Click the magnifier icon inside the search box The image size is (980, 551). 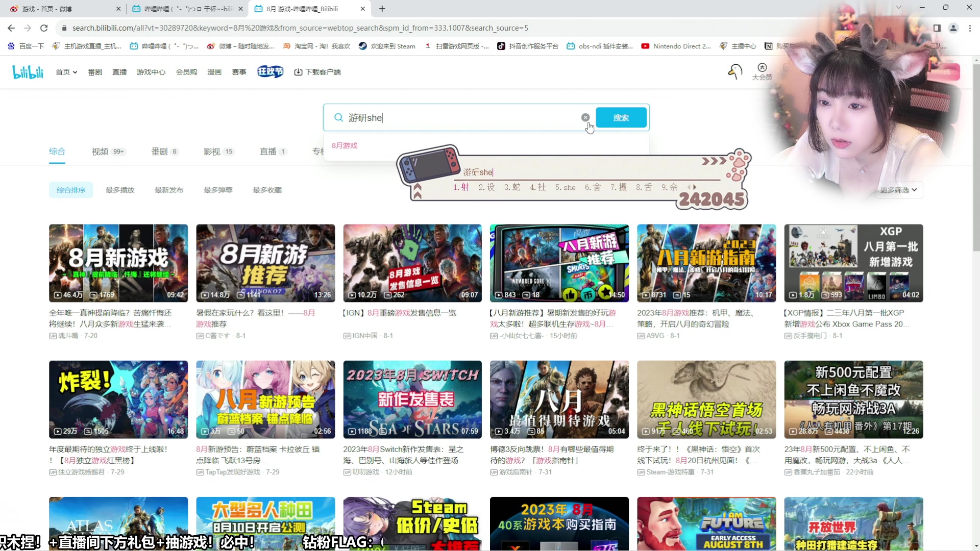338,117
